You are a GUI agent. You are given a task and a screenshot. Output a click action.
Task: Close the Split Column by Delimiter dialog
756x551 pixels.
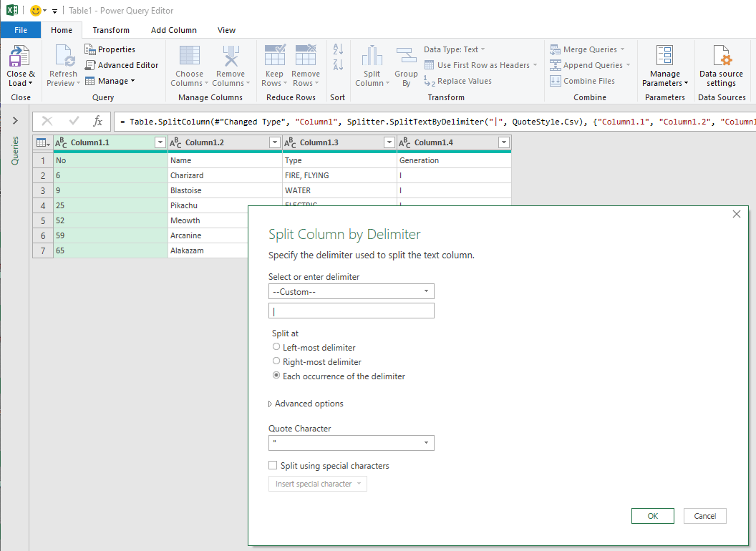coord(736,214)
